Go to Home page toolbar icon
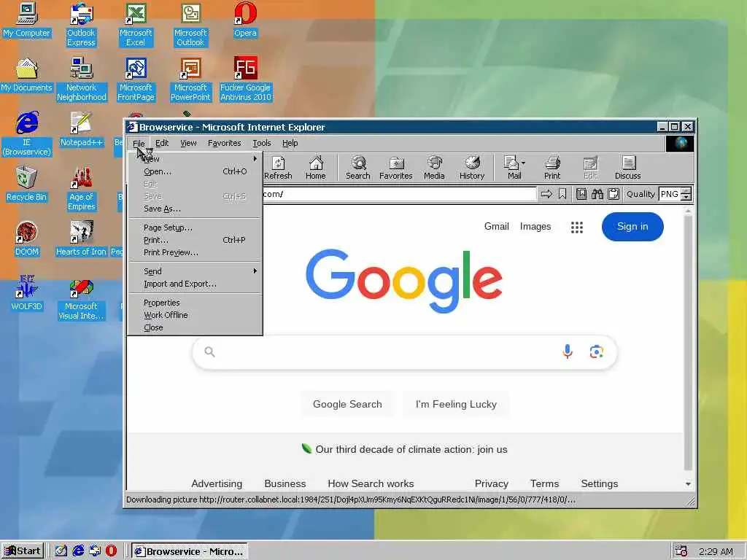 click(315, 168)
